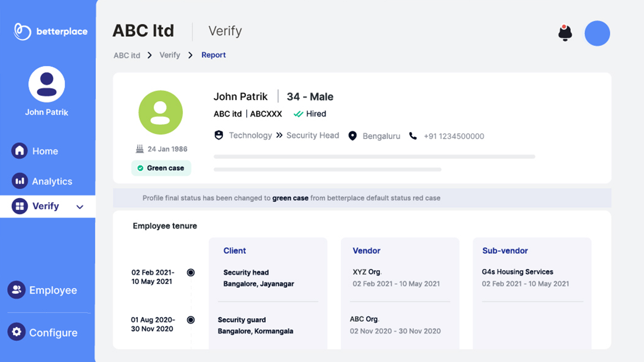Click the green profile picture of John
This screenshot has width=644, height=362.
click(160, 112)
